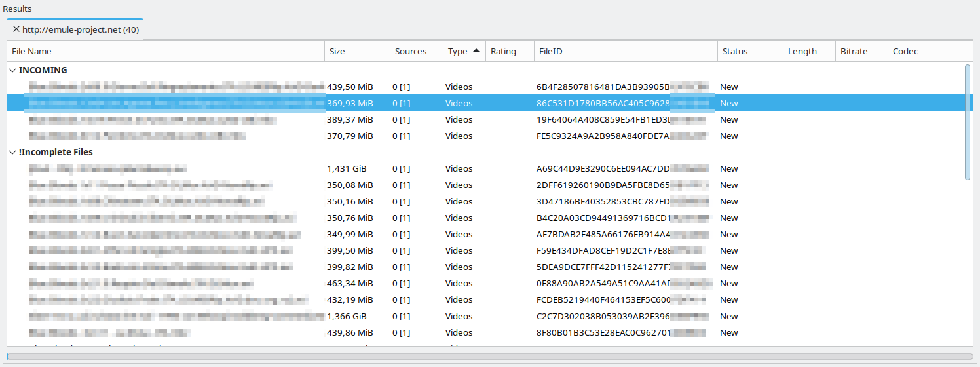
Task: Close the emule-project.net results tab
Action: coord(16,29)
